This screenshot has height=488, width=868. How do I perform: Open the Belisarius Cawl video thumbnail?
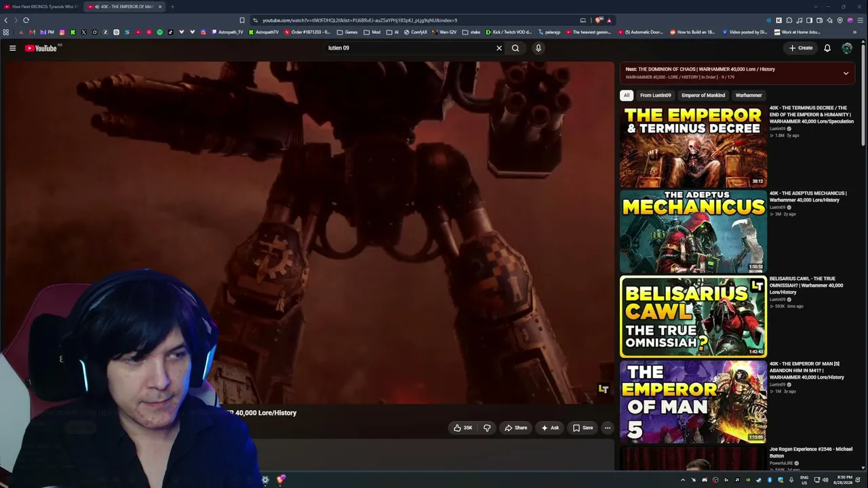(693, 317)
